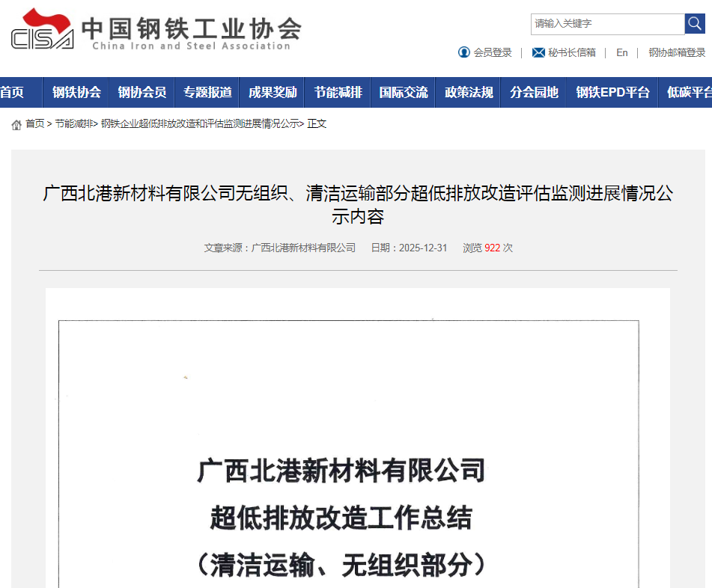Open 政策法规 navigation tab
This screenshot has height=588, width=712.
[x=469, y=93]
